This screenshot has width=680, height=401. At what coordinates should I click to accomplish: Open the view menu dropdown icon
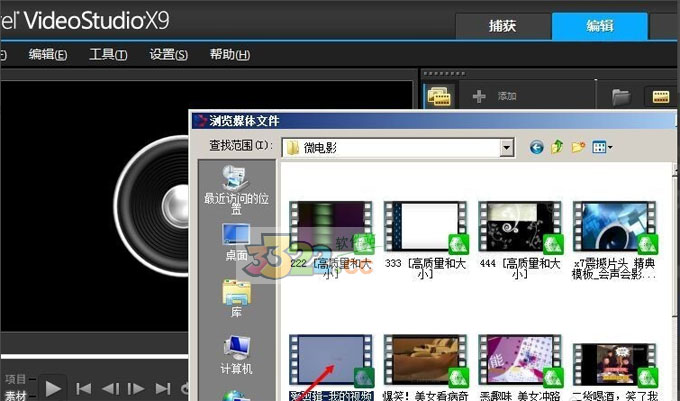602,147
